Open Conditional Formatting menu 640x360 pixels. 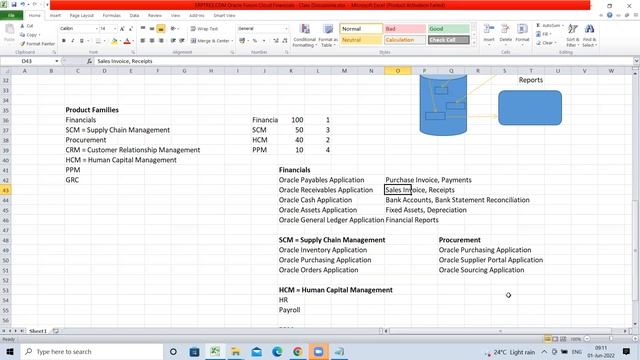(x=304, y=35)
